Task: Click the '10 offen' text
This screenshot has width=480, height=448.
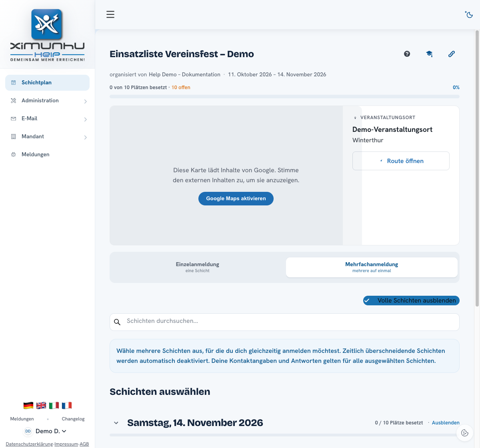Action: tap(181, 88)
